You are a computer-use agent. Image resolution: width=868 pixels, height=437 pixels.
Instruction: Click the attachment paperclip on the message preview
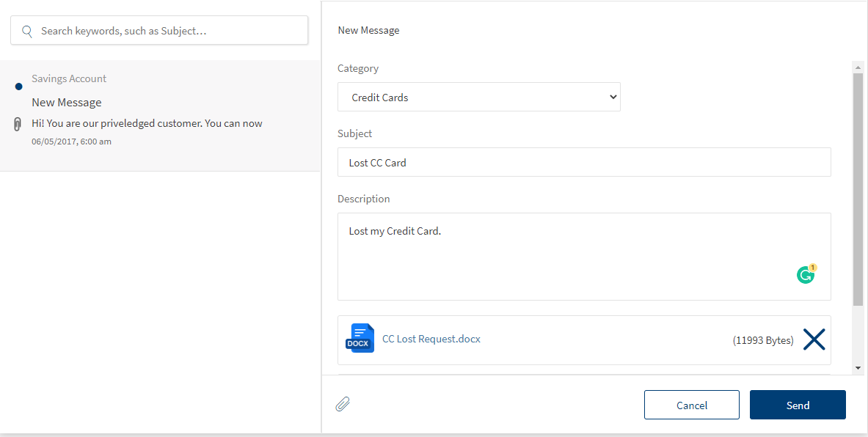tap(18, 124)
